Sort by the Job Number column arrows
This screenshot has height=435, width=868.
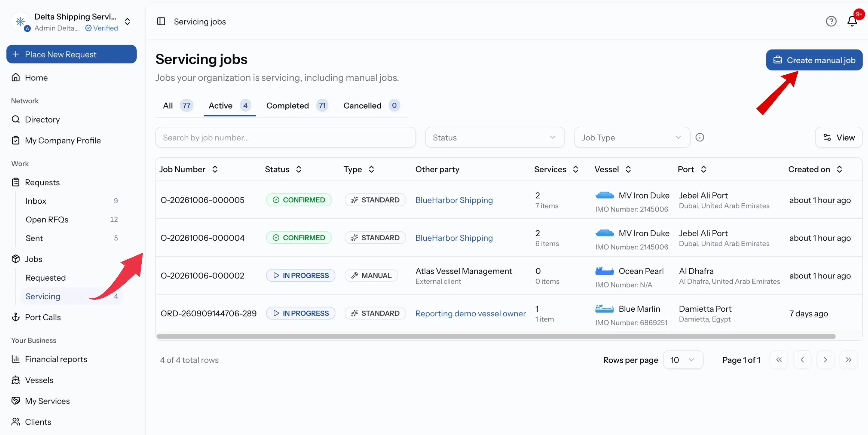click(215, 169)
